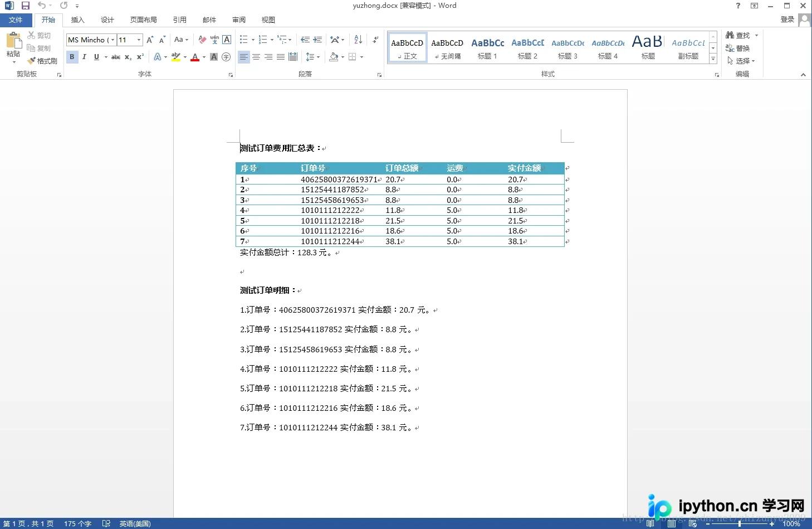Apply character border with the boxed A icon
Screen dimensions: 812x529
click(227, 40)
